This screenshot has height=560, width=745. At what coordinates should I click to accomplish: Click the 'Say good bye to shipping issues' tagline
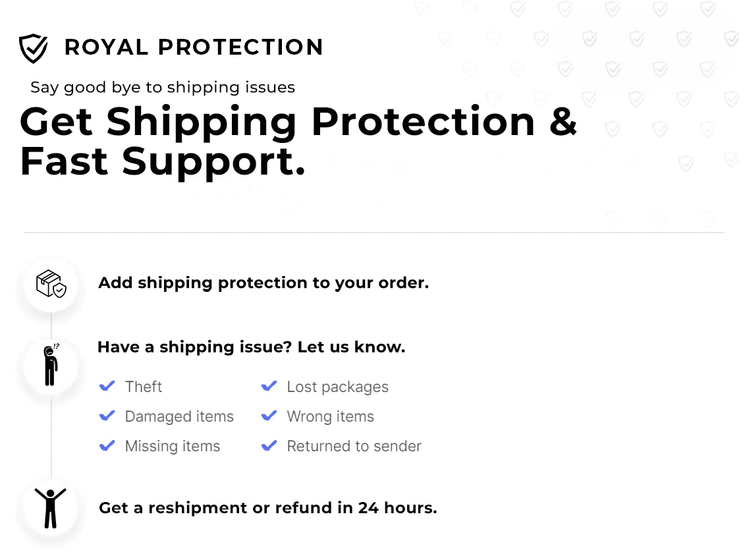click(163, 88)
